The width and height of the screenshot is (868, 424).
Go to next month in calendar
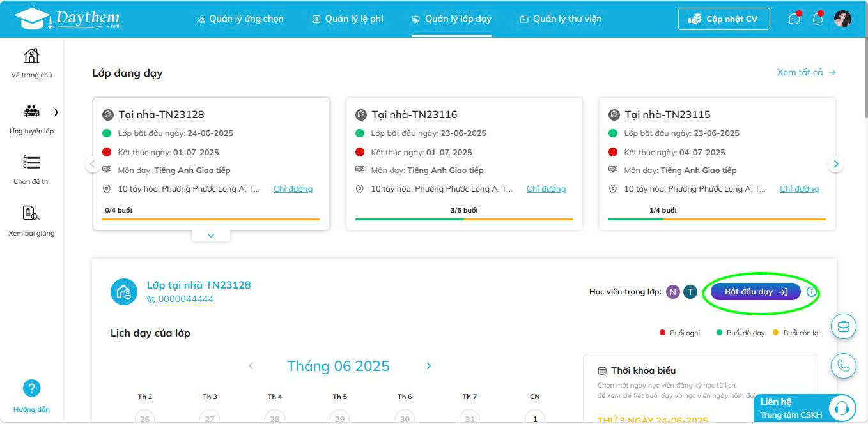[x=429, y=366]
